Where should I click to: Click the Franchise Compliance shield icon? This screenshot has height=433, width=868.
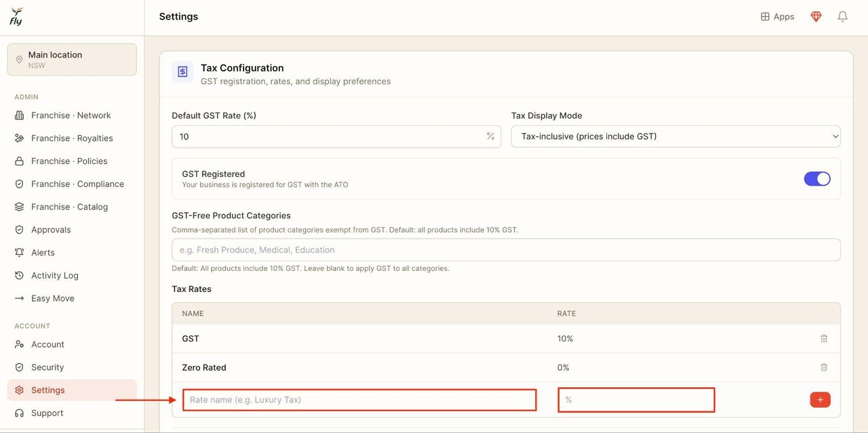(19, 184)
